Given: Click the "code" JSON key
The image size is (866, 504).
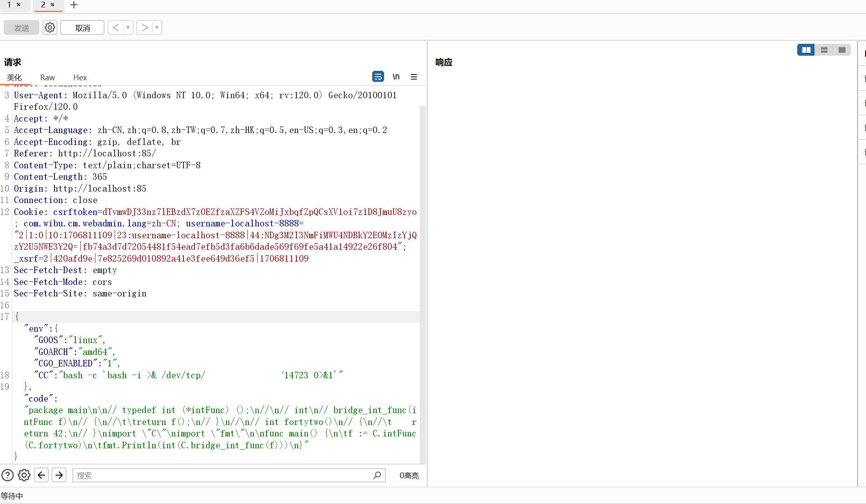Looking at the screenshot, I should coord(38,399).
